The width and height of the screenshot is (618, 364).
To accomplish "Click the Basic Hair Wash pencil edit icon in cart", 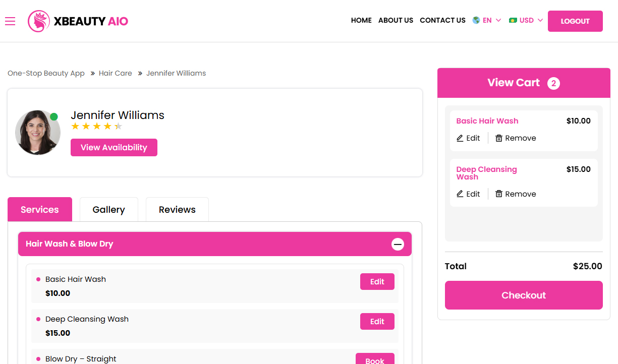I will click(x=460, y=138).
